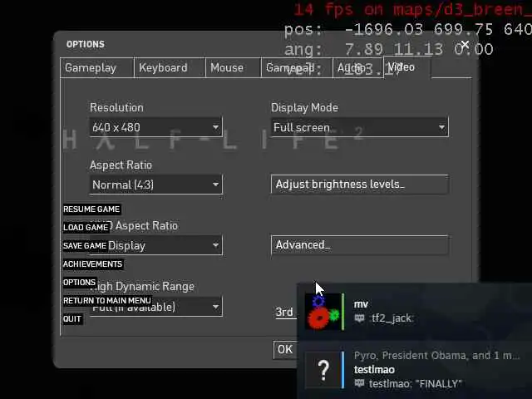Select the Video tab

point(407,67)
